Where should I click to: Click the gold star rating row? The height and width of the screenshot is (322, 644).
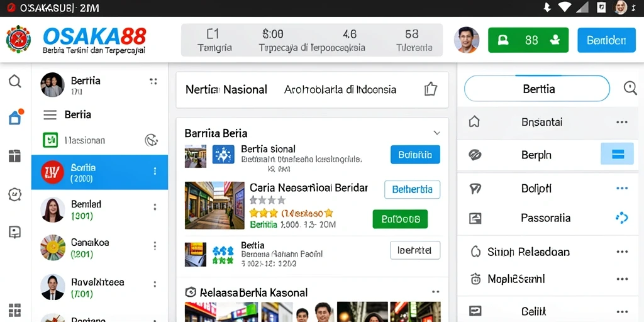pos(291,213)
